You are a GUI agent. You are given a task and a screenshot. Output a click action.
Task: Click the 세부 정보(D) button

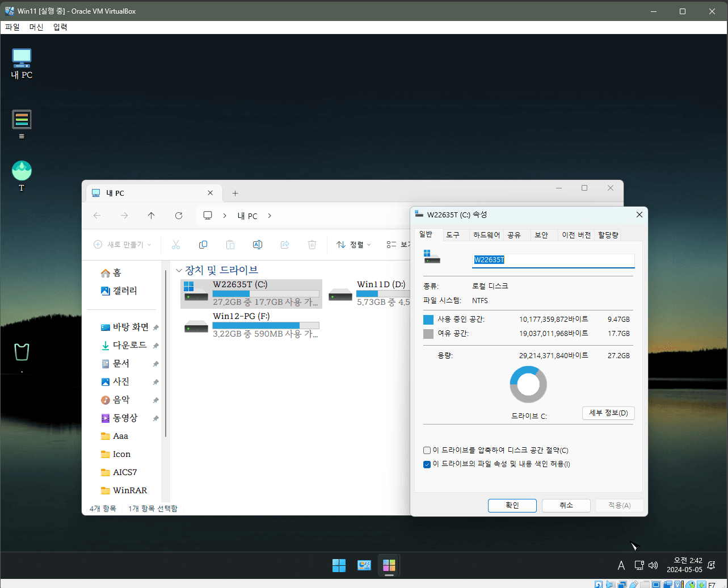click(x=608, y=413)
